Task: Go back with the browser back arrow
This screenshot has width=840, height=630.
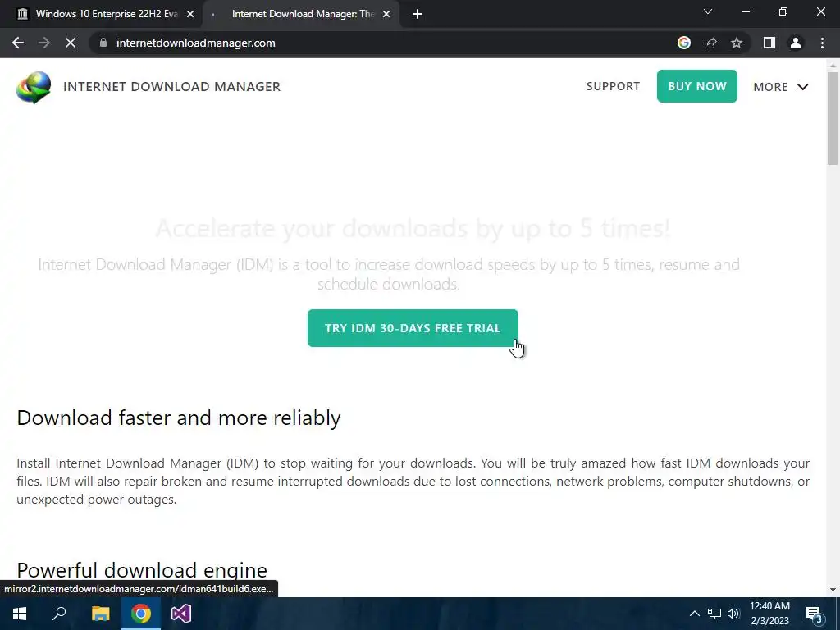Action: (x=18, y=43)
